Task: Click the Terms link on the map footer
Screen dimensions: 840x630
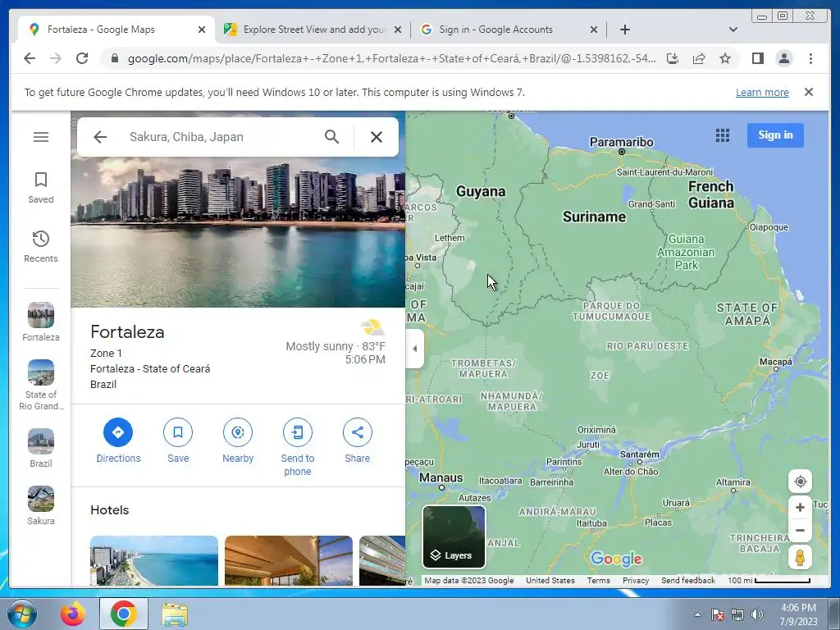Action: click(598, 580)
